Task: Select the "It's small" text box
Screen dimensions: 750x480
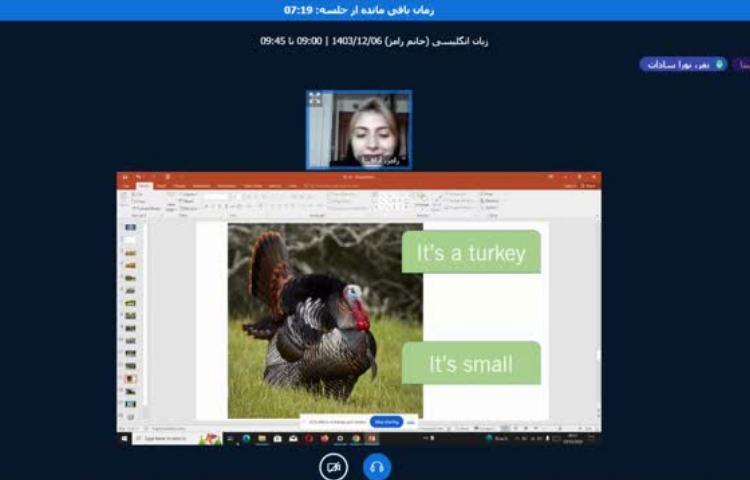Action: coord(471,363)
